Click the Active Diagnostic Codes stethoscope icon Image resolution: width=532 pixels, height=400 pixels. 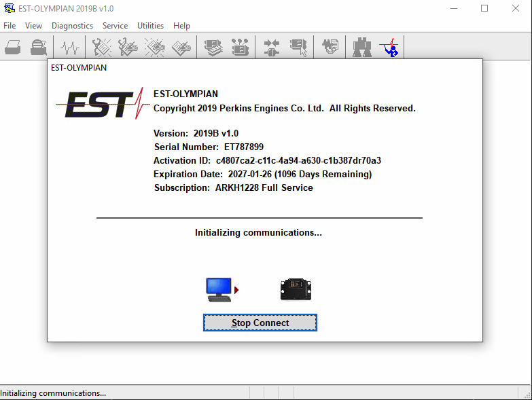[102, 48]
